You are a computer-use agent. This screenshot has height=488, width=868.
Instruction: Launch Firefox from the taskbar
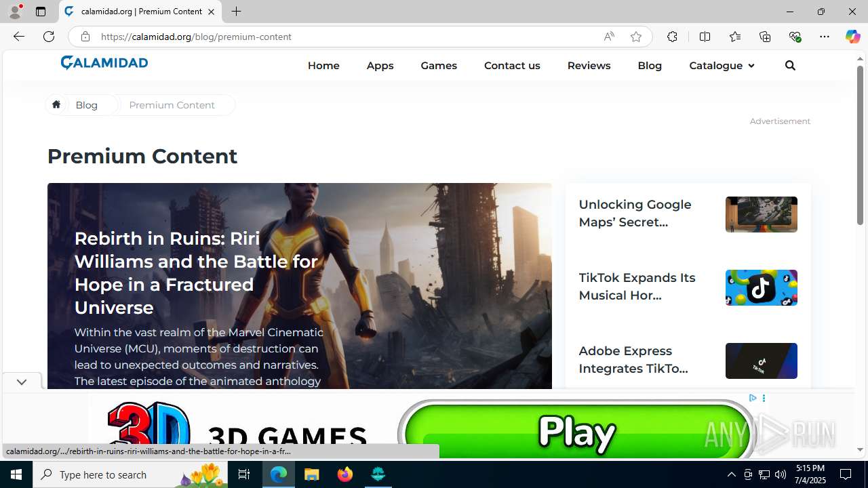345,474
